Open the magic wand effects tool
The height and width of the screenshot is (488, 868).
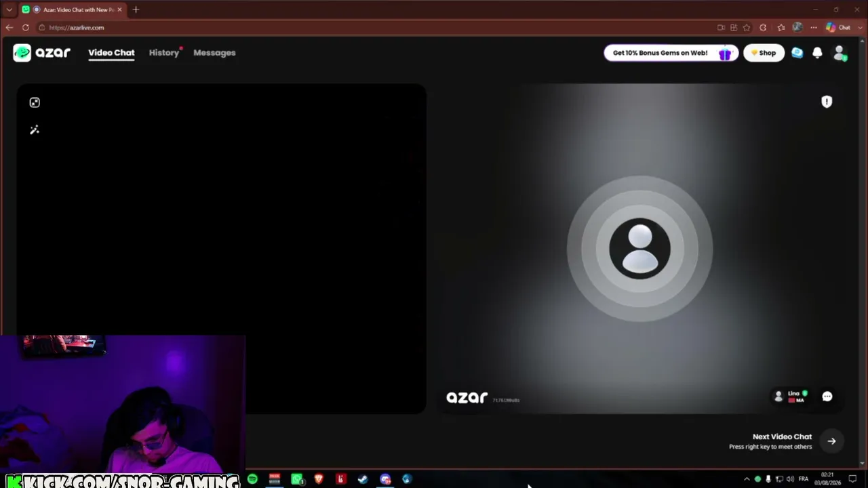[35, 129]
